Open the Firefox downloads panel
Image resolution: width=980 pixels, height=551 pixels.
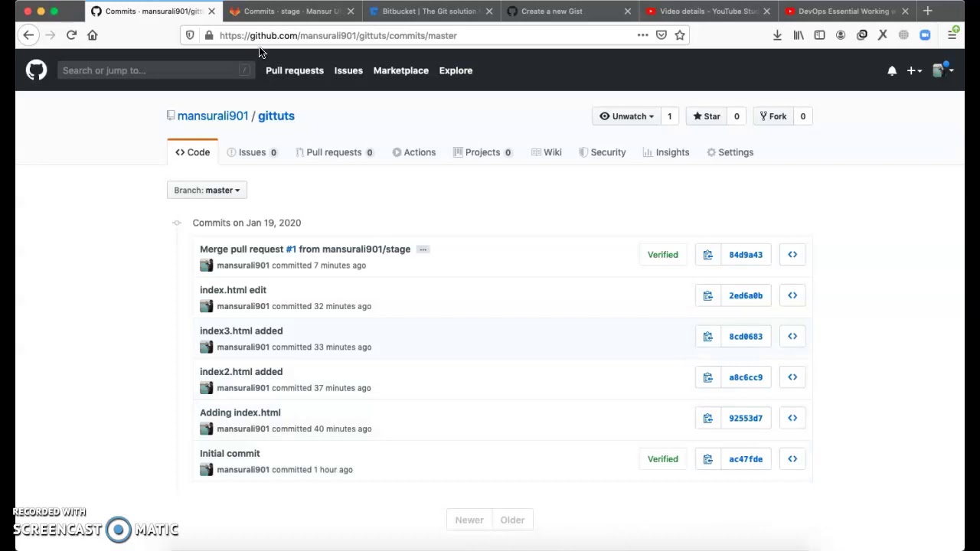click(x=777, y=35)
